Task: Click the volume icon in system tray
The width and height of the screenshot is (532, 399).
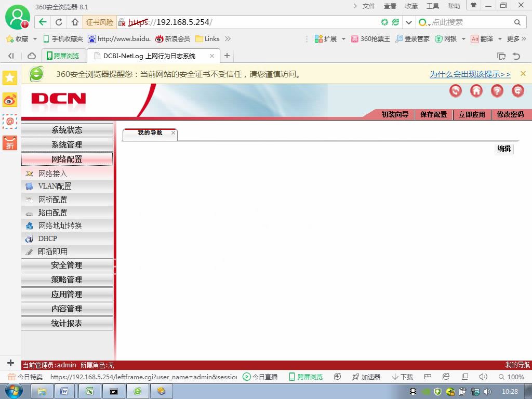Action: coord(487,392)
